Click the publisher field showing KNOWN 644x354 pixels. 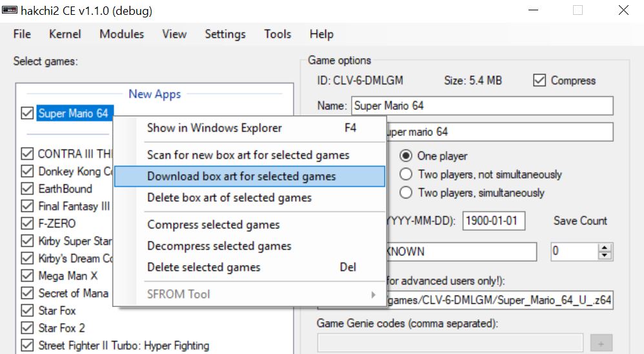(461, 251)
